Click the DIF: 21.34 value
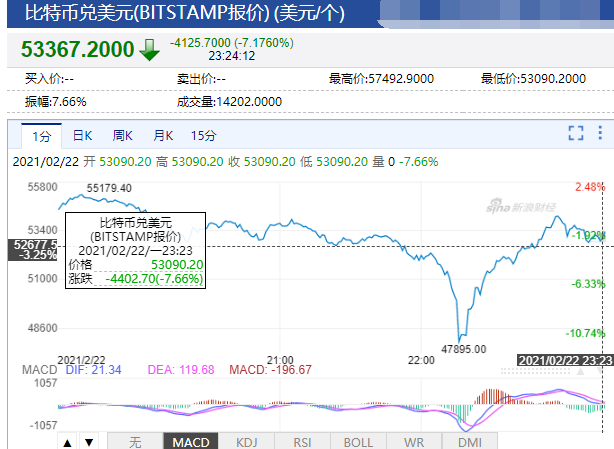The height and width of the screenshot is (449, 614). [x=94, y=370]
